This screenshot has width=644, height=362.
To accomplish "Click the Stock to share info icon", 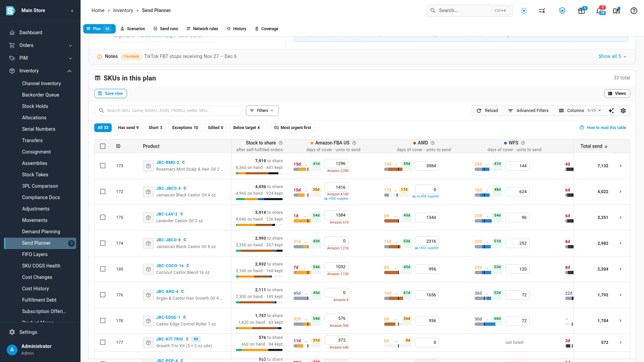I will click(281, 143).
